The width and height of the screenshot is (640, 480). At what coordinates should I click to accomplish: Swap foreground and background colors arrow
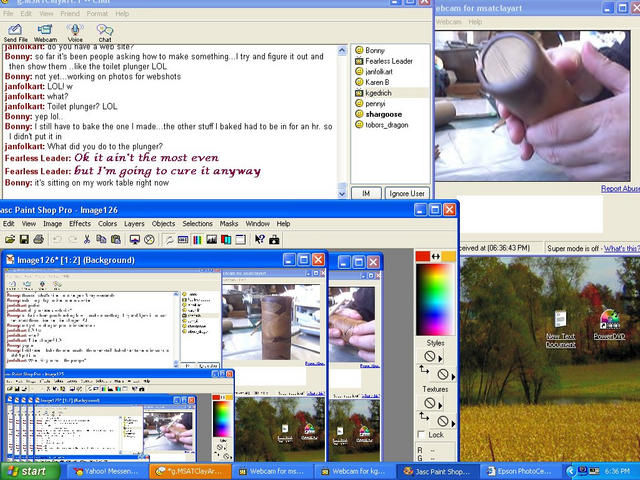tap(436, 256)
